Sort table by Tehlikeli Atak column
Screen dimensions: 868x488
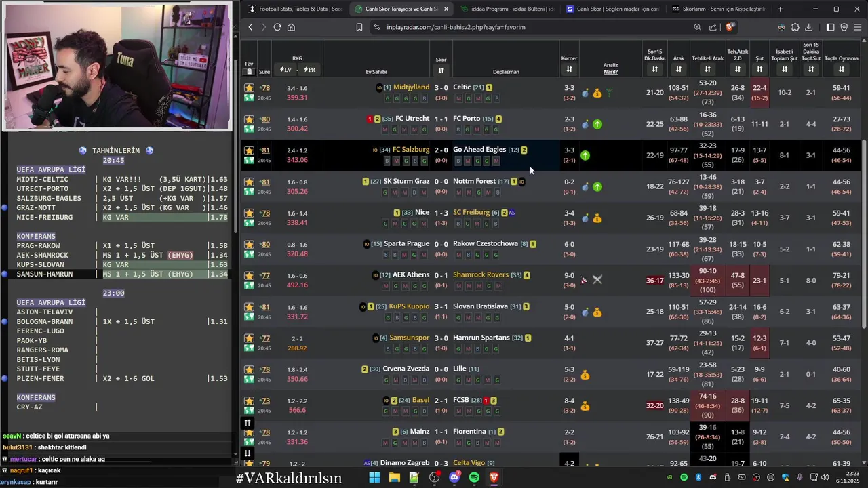click(707, 69)
